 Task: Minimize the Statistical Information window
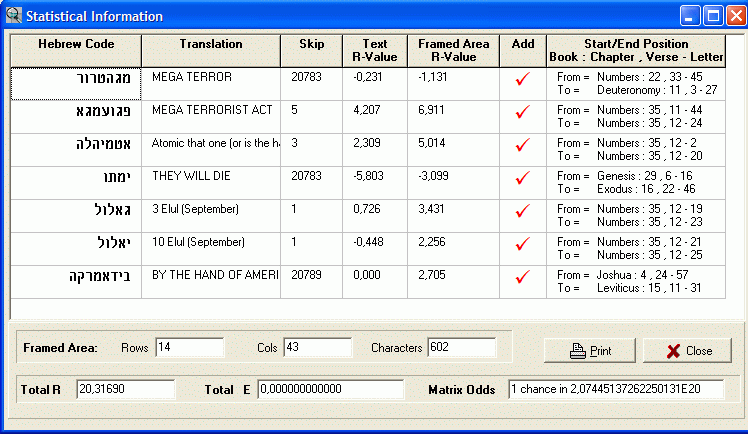click(x=690, y=16)
